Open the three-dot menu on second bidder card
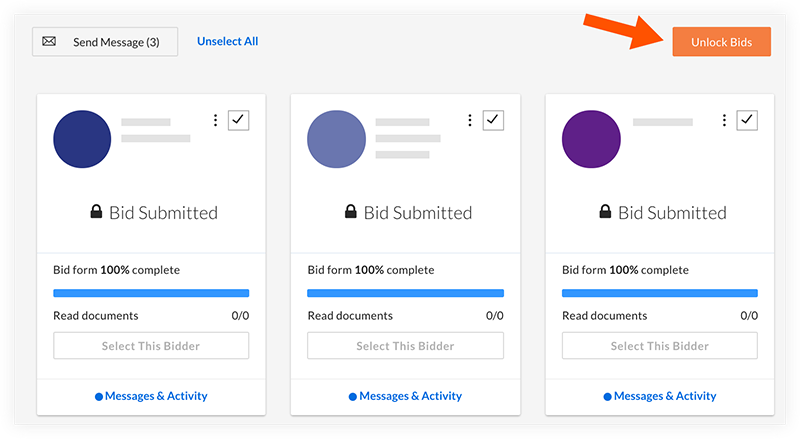The image size is (800, 439). pyautogui.click(x=470, y=120)
